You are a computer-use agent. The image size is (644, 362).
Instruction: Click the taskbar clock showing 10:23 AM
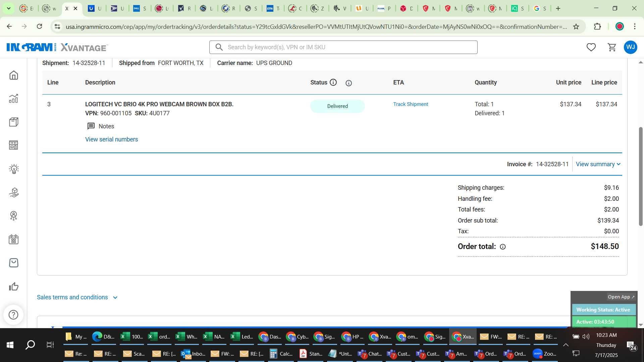point(606,335)
